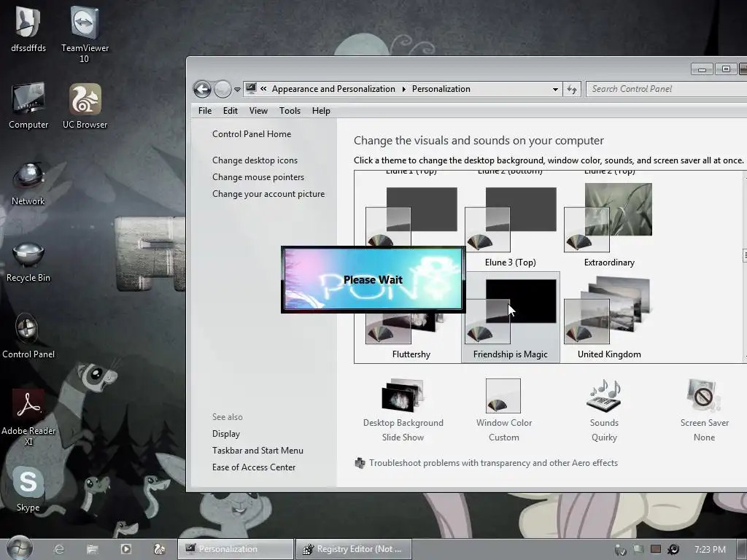Screen dimensions: 747x560
Task: Open the Edit menu
Action: pyautogui.click(x=230, y=111)
